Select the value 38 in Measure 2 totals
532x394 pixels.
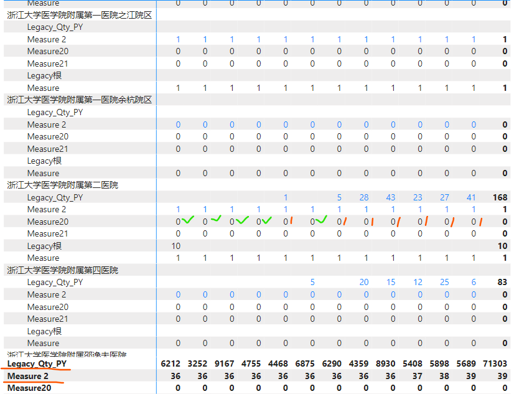point(444,376)
